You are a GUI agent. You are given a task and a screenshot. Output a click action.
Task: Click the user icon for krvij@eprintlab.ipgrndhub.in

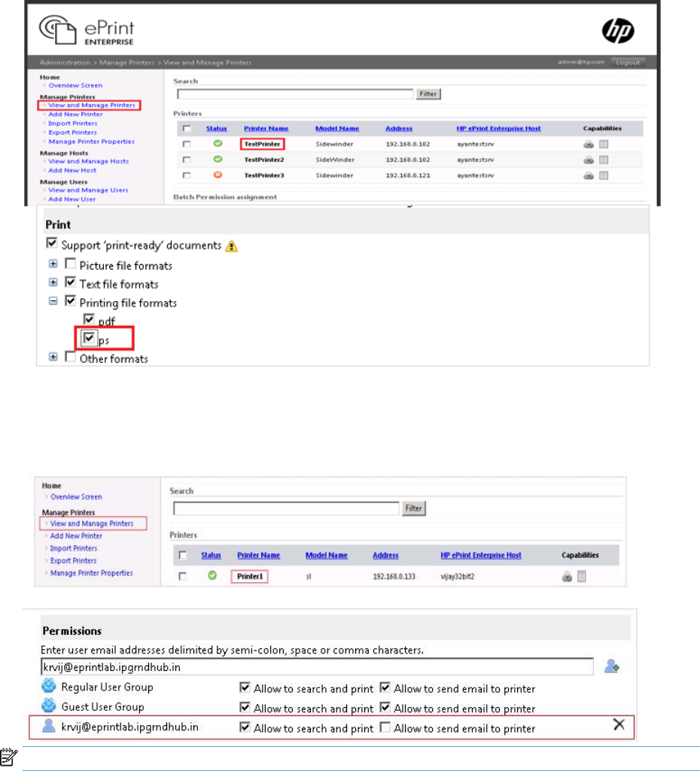[49, 726]
